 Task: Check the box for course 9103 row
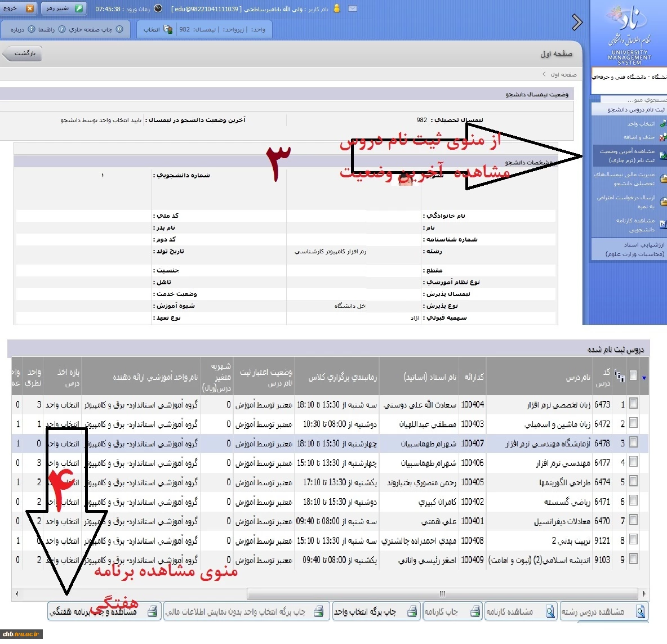pyautogui.click(x=633, y=559)
